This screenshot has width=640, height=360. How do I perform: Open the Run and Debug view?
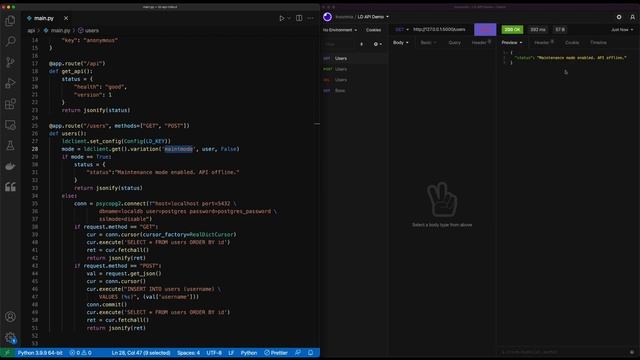tap(11, 83)
